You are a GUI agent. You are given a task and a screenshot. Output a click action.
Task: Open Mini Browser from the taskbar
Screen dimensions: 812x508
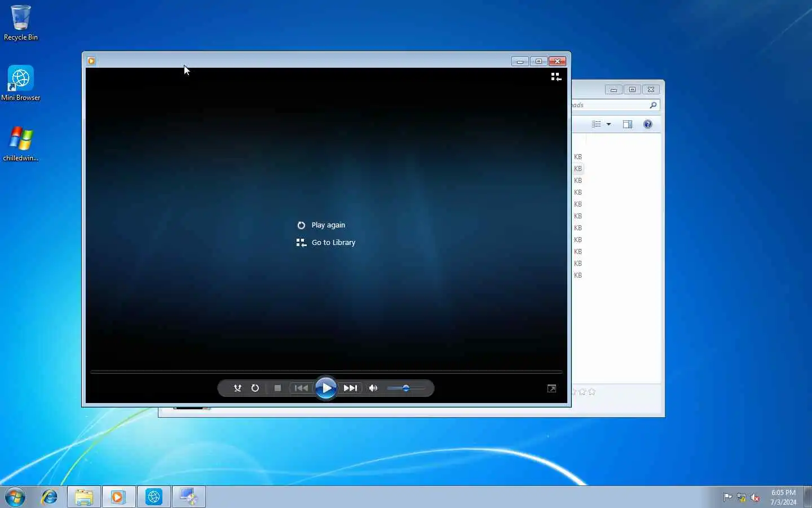[154, 497]
